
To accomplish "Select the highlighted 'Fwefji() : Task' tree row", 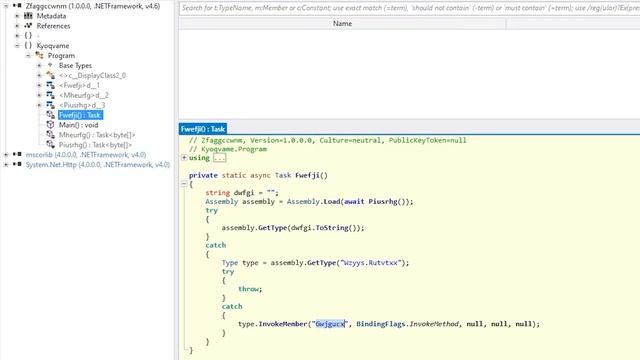I will pyautogui.click(x=80, y=115).
